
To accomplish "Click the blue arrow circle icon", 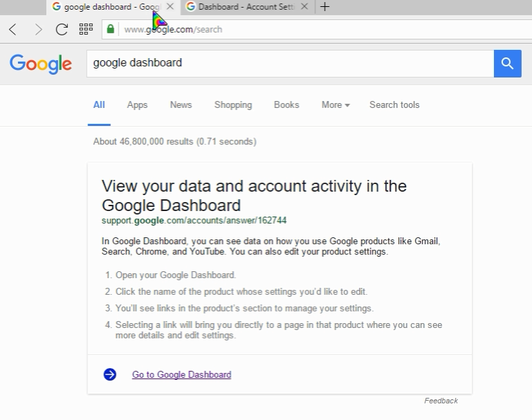I will 109,374.
